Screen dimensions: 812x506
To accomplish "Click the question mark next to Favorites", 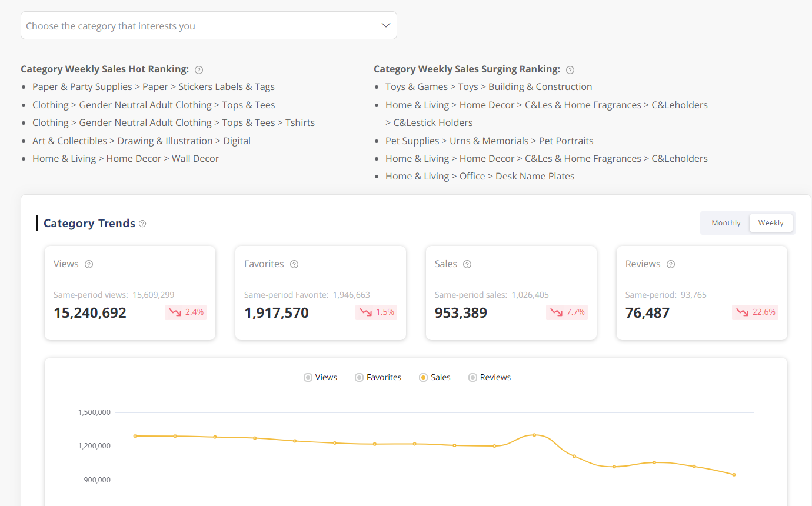I will pyautogui.click(x=294, y=264).
